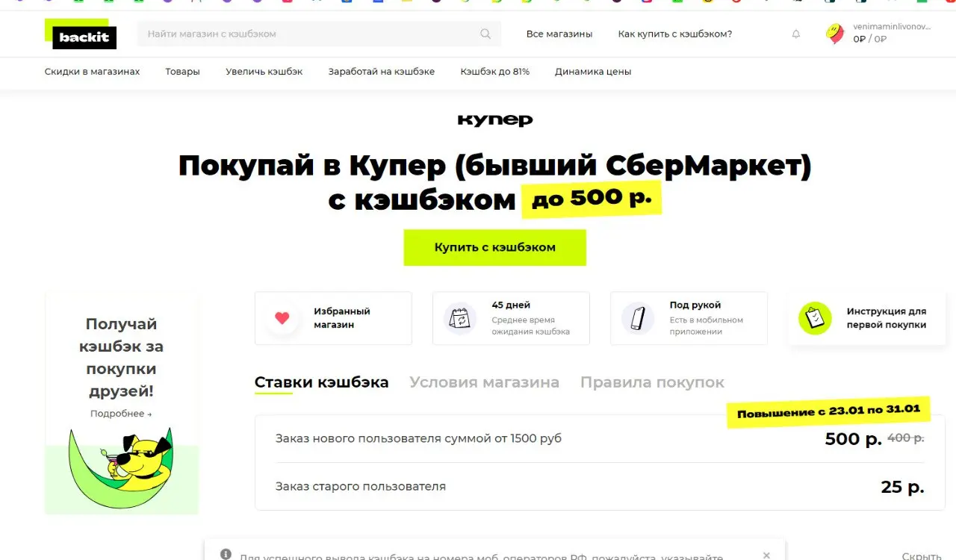This screenshot has height=560, width=956.
Task: Click the info icon in the notice bar
Action: point(226,554)
